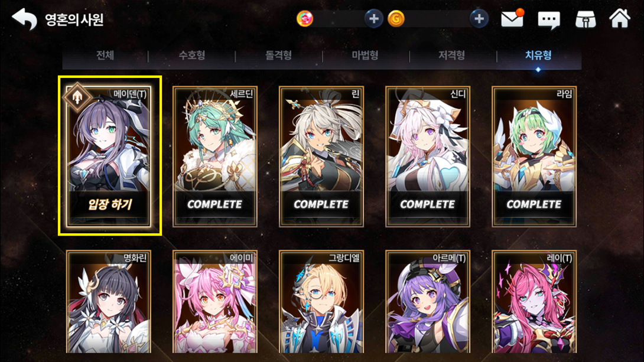Go to the home house icon
This screenshot has height=362, width=644.
pos(619,18)
